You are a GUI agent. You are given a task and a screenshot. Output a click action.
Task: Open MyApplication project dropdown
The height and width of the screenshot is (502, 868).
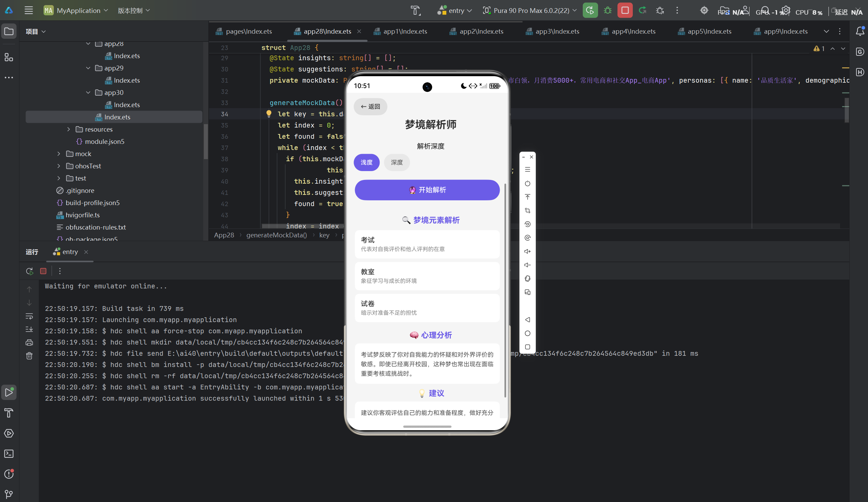point(76,10)
